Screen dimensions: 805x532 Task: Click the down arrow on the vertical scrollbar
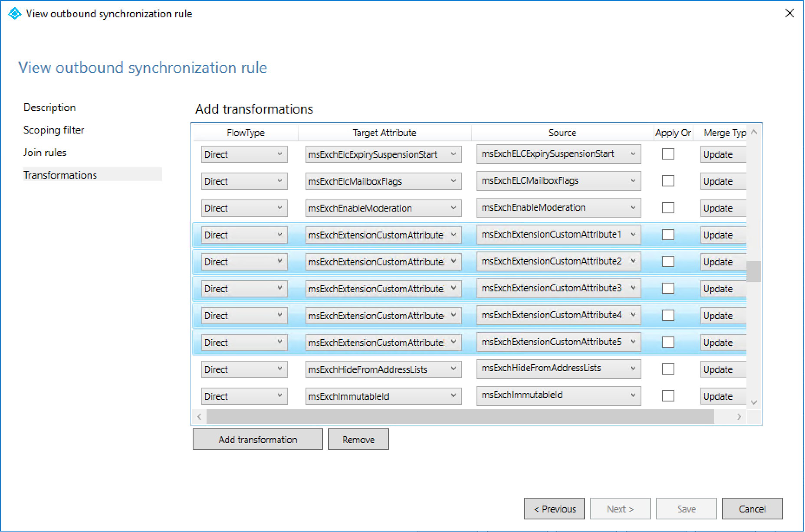pyautogui.click(x=753, y=402)
